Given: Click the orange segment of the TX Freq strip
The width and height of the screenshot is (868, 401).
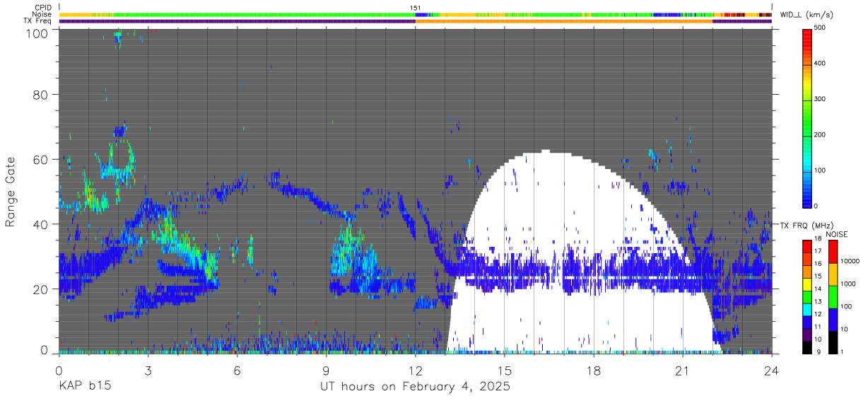Looking at the screenshot, I should (563, 21).
